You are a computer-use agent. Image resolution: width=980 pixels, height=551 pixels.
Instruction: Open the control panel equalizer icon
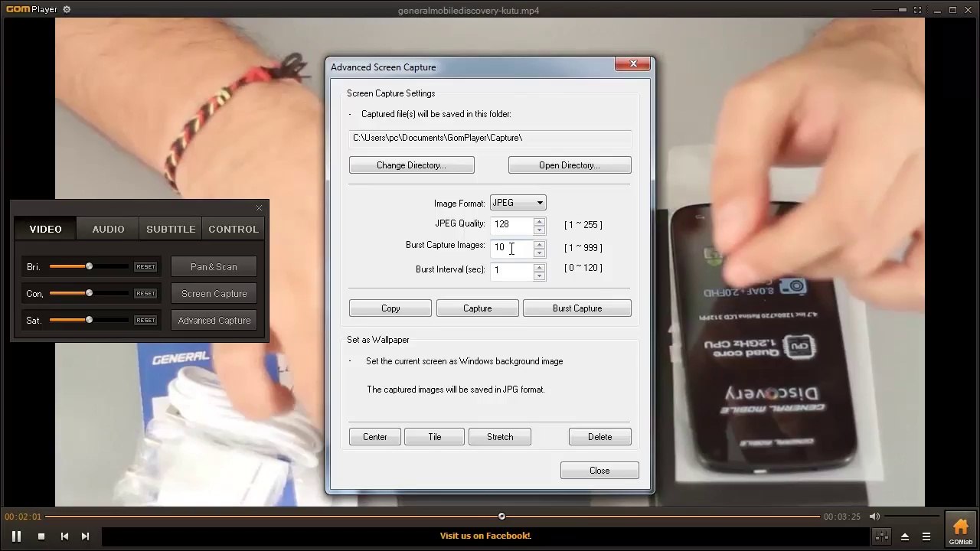click(882, 536)
